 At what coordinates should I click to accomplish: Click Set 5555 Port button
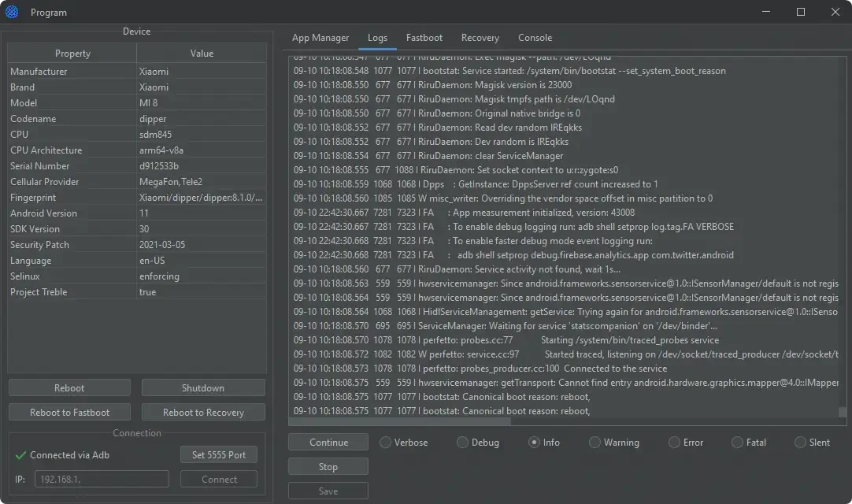[218, 455]
